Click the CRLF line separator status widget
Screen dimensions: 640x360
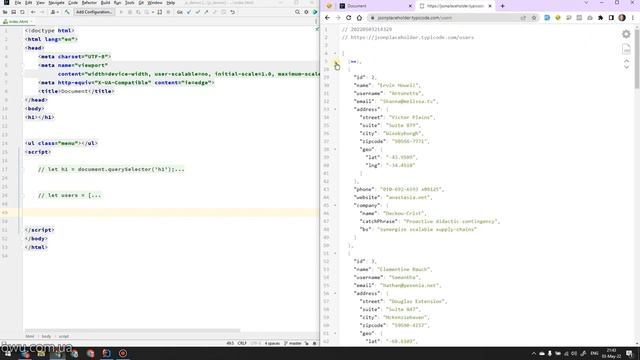pos(242,343)
